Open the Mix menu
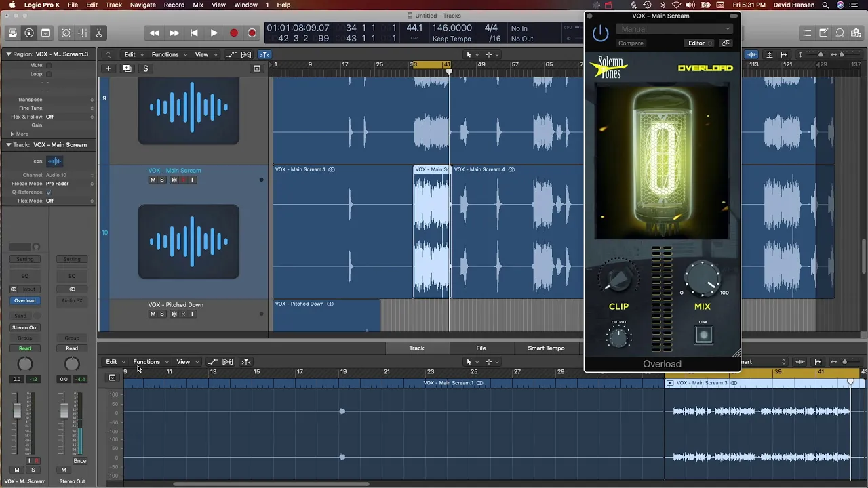 [x=198, y=5]
